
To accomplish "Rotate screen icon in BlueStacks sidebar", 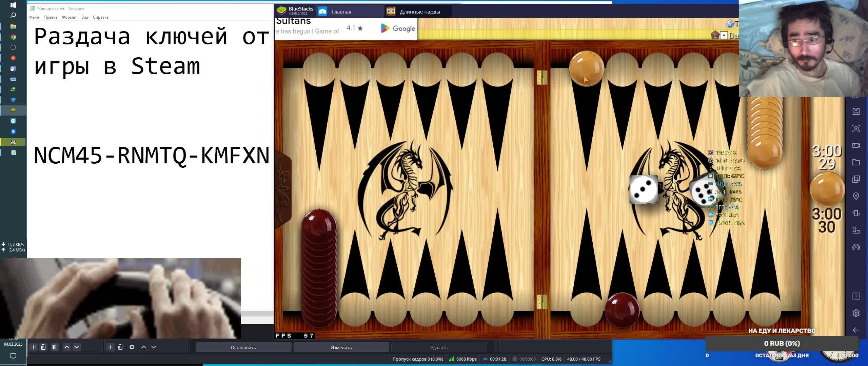I will point(856,230).
